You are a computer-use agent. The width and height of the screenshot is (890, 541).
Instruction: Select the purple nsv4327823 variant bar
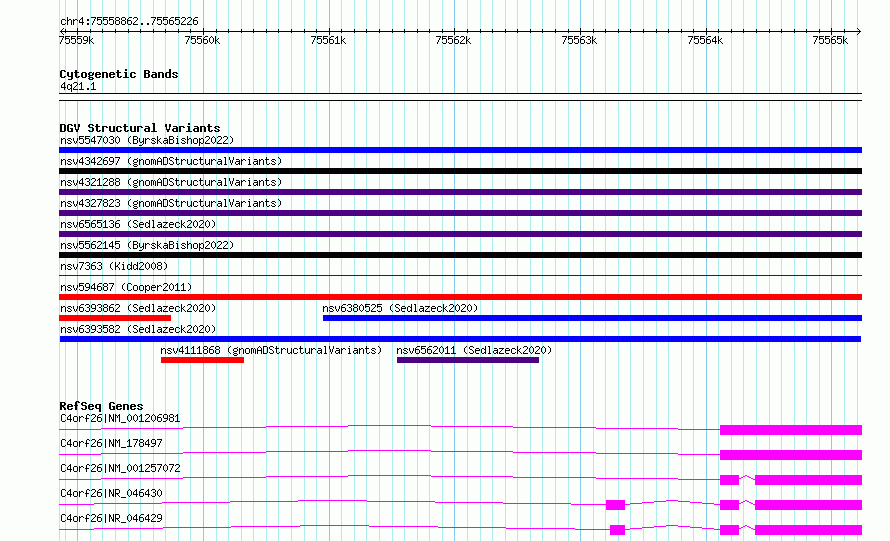coord(460,213)
